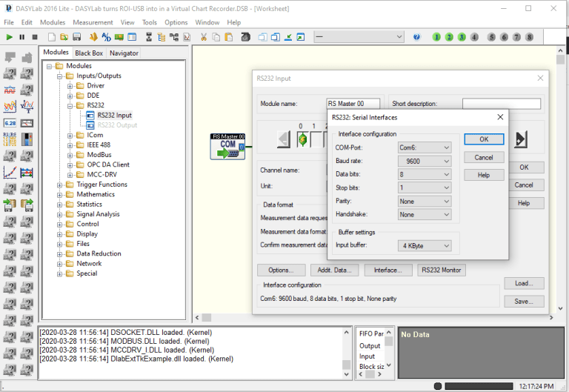Add the digital meter 6.28 module
Viewport: 569px width, 392px height.
click(x=10, y=123)
